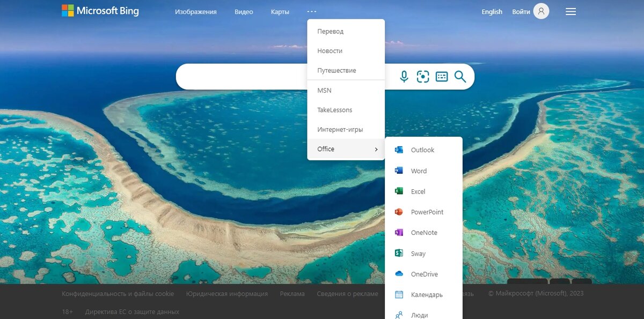Go to Видео in the top navigation

[x=244, y=12]
